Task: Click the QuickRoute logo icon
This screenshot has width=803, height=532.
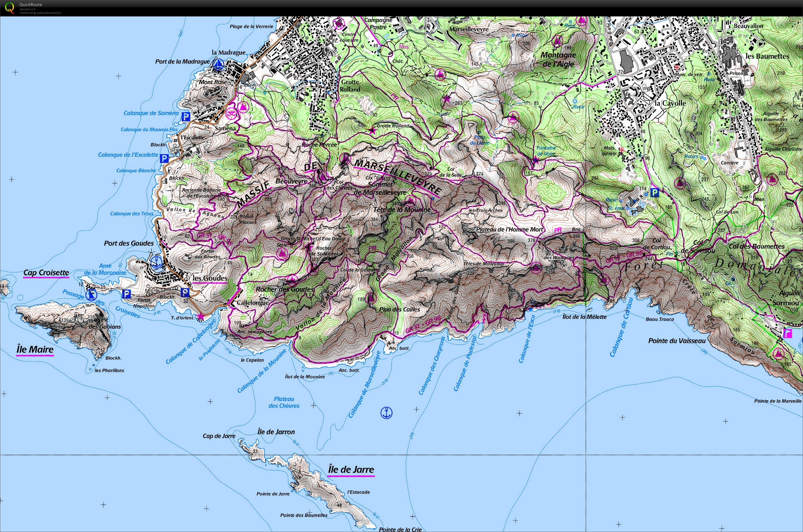Action: pos(10,8)
